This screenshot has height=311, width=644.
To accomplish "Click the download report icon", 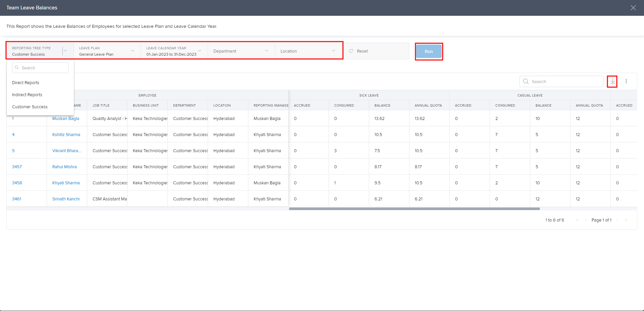I will pyautogui.click(x=612, y=81).
